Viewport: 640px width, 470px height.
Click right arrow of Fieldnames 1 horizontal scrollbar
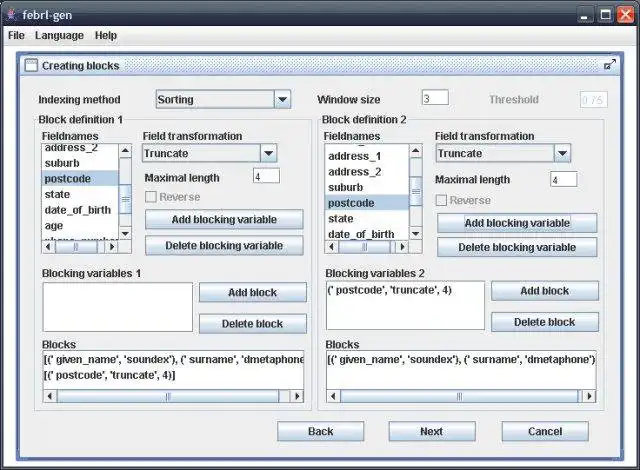click(112, 246)
